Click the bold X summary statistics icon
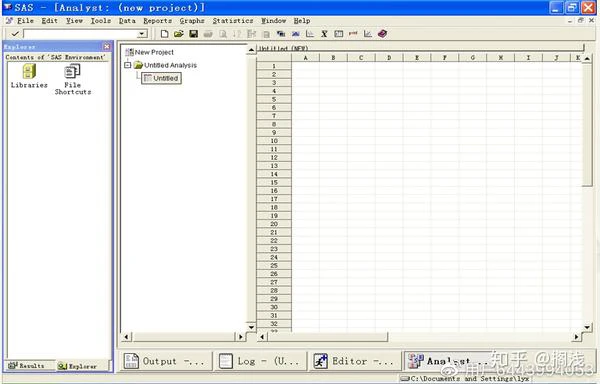 coord(324,34)
